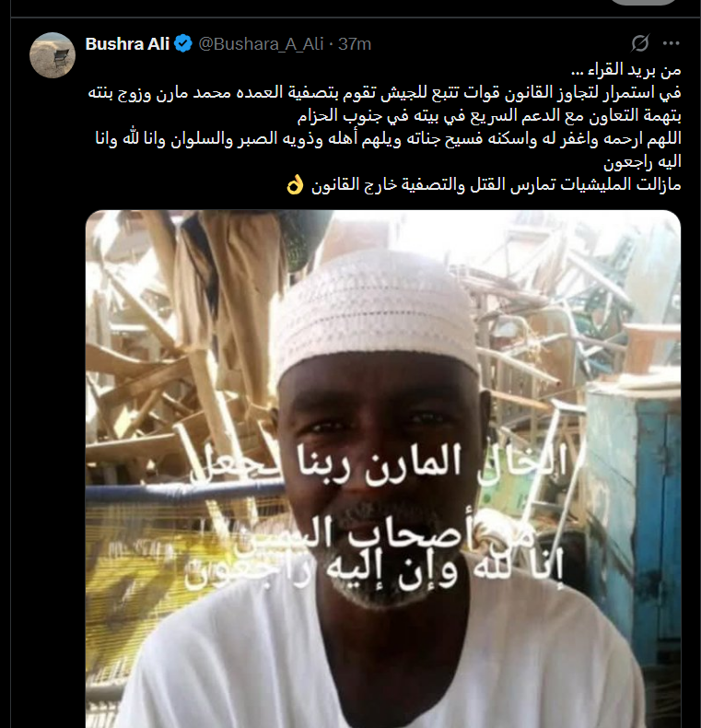This screenshot has height=728, width=701.
Task: Open the post via the 37m timestamp
Action: [x=355, y=43]
